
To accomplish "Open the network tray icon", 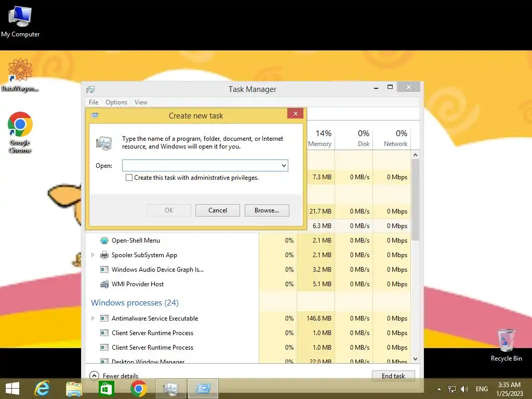I will coord(451,389).
